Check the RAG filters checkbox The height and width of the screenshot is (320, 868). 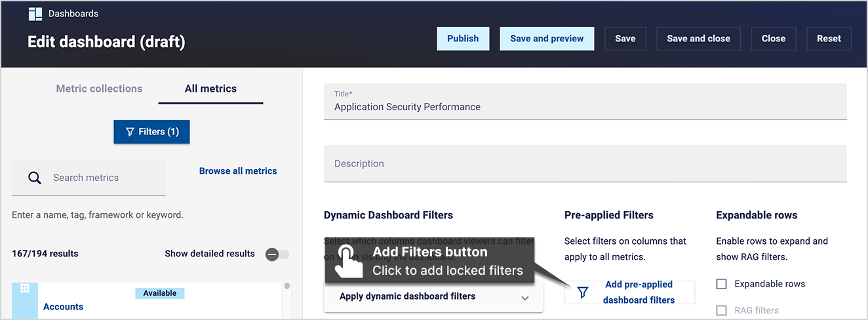point(722,310)
